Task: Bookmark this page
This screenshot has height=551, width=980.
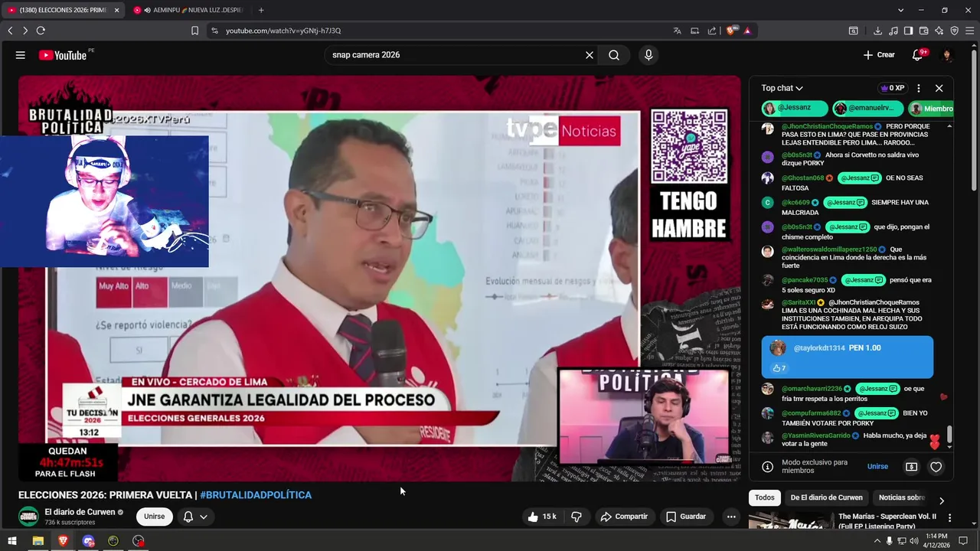Action: pos(194,31)
